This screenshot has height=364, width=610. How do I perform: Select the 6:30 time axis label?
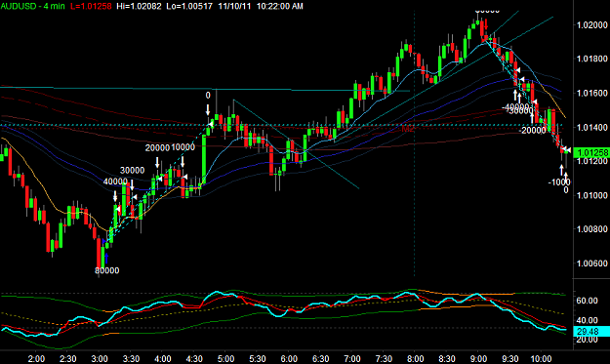[x=320, y=358]
